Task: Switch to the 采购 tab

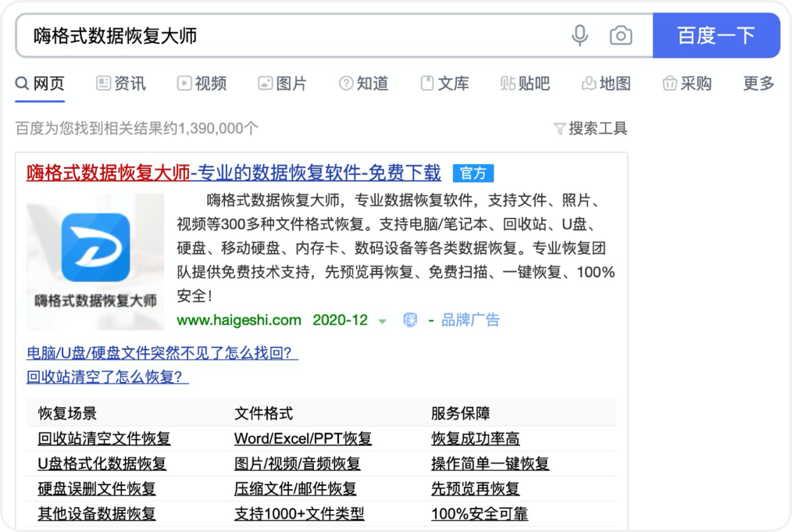Action: tap(687, 84)
